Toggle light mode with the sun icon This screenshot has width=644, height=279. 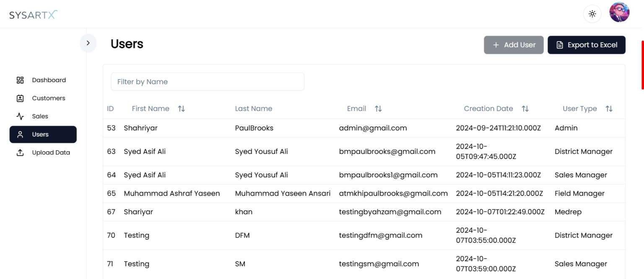coord(592,13)
